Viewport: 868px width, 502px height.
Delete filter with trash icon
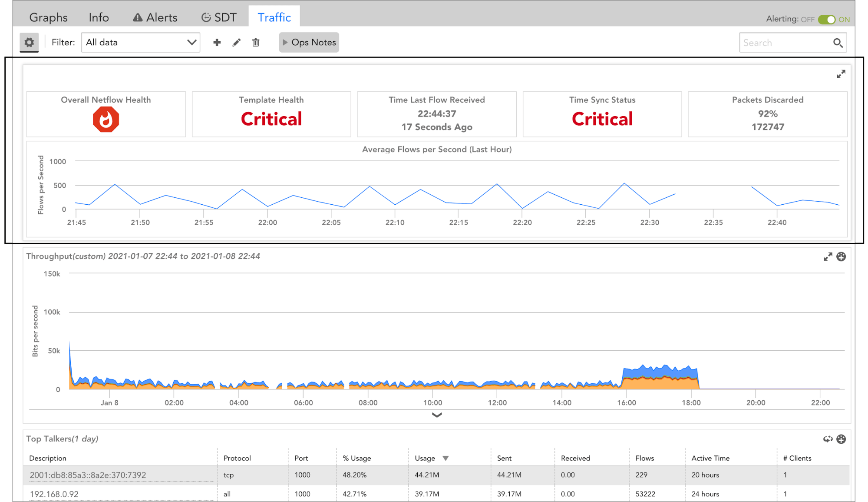[x=256, y=43]
